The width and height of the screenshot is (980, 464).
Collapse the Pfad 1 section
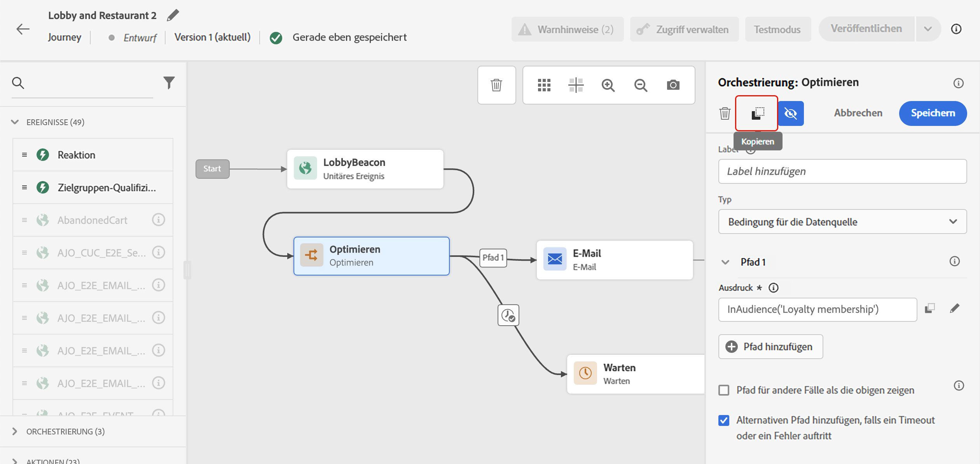[x=725, y=262]
